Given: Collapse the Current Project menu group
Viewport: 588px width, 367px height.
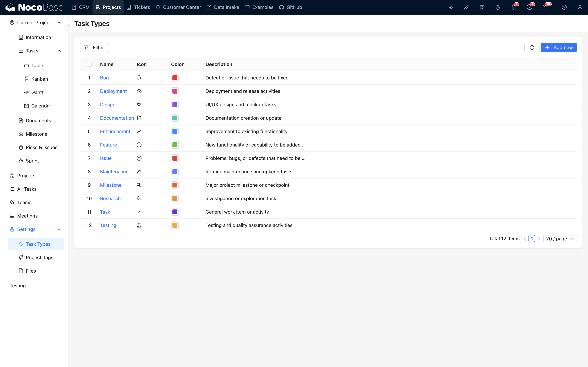Looking at the screenshot, I should pos(59,23).
